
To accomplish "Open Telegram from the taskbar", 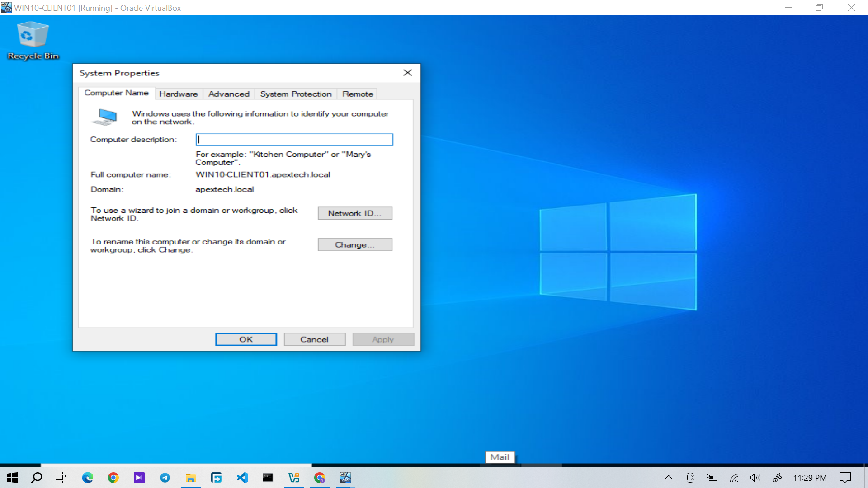I will [x=165, y=478].
